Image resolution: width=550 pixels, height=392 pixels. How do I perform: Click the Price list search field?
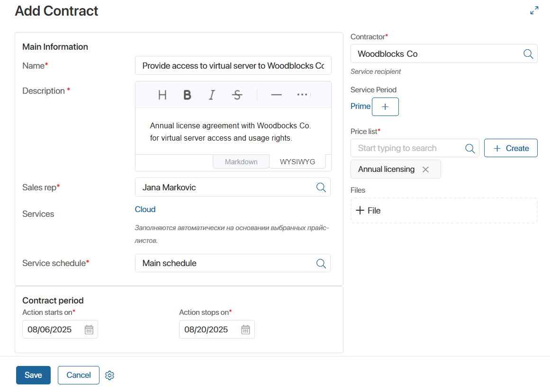[x=415, y=148]
